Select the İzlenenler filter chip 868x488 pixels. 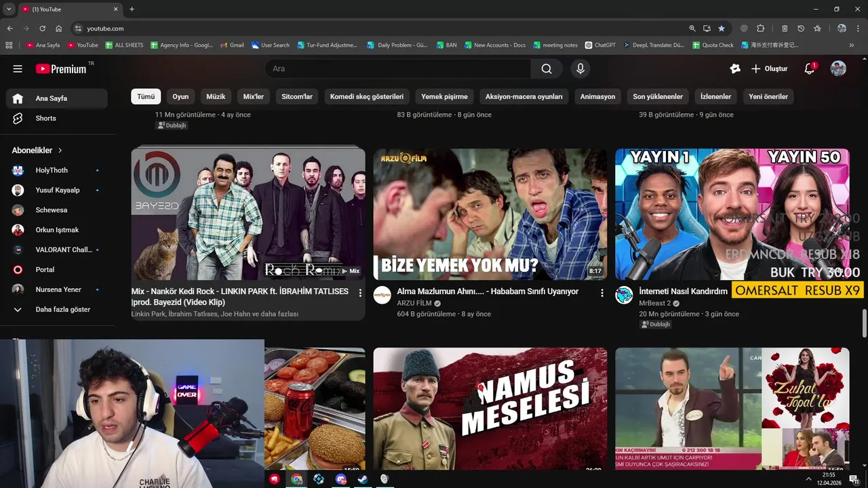pyautogui.click(x=715, y=96)
